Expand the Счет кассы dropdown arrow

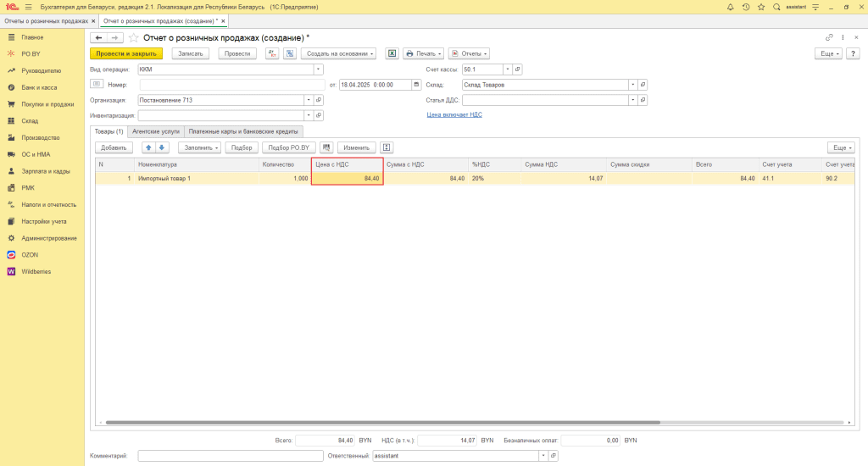pyautogui.click(x=508, y=69)
